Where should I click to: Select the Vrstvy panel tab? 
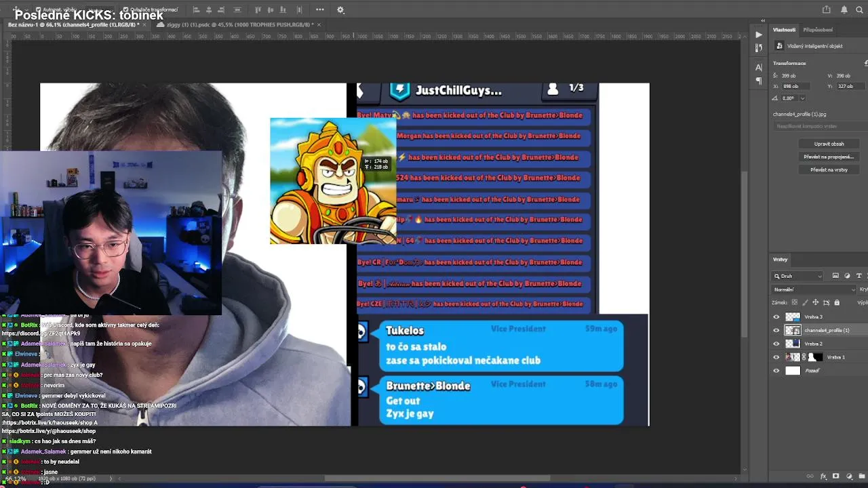click(x=780, y=260)
